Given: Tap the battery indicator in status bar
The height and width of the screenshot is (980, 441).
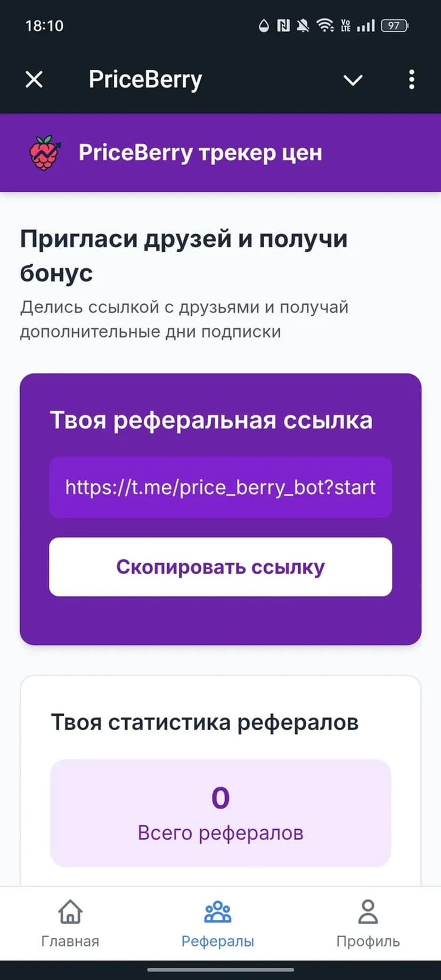Looking at the screenshot, I should pyautogui.click(x=395, y=26).
